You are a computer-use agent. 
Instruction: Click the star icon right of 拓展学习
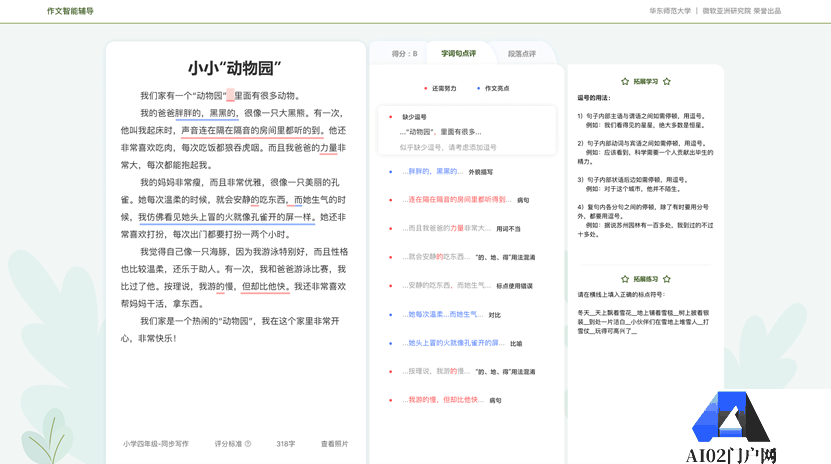tap(667, 82)
